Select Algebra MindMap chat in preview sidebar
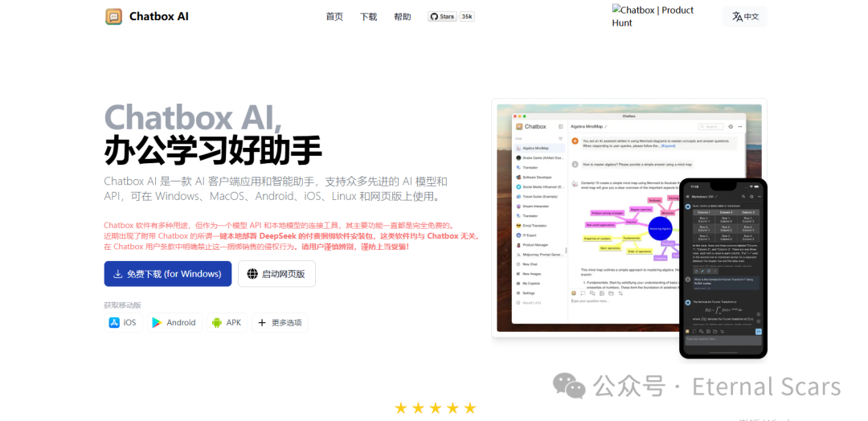 point(540,149)
